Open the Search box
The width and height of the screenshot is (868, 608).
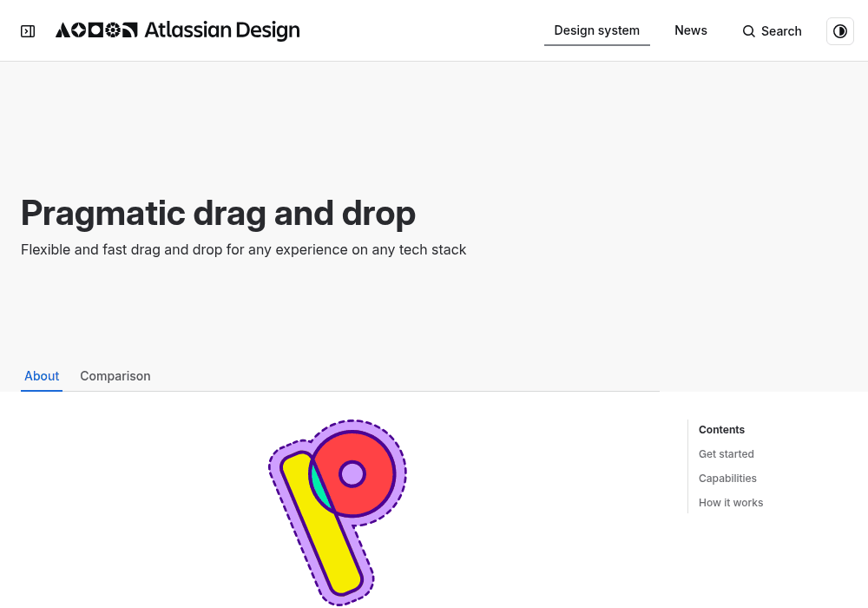(x=772, y=31)
